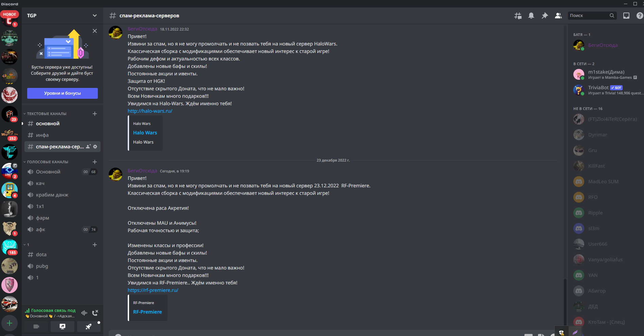Close the server boost banner
Screen dimensions: 644x336
pos(95,31)
